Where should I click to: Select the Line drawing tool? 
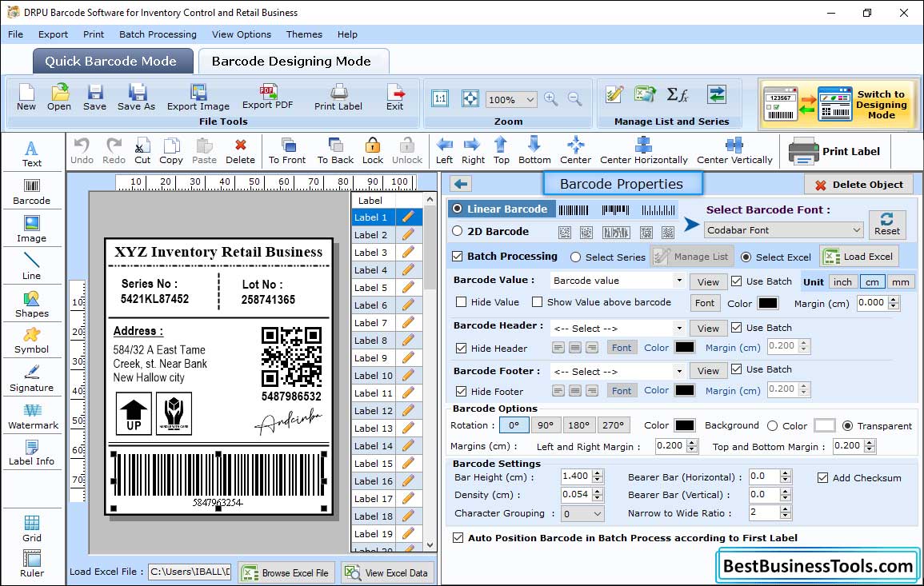(x=32, y=266)
